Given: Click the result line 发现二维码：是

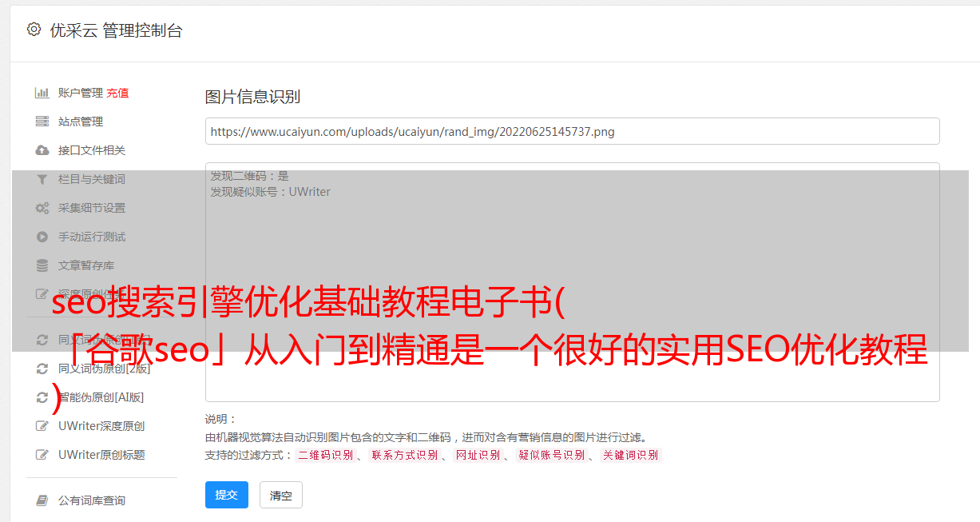Looking at the screenshot, I should pyautogui.click(x=250, y=176).
